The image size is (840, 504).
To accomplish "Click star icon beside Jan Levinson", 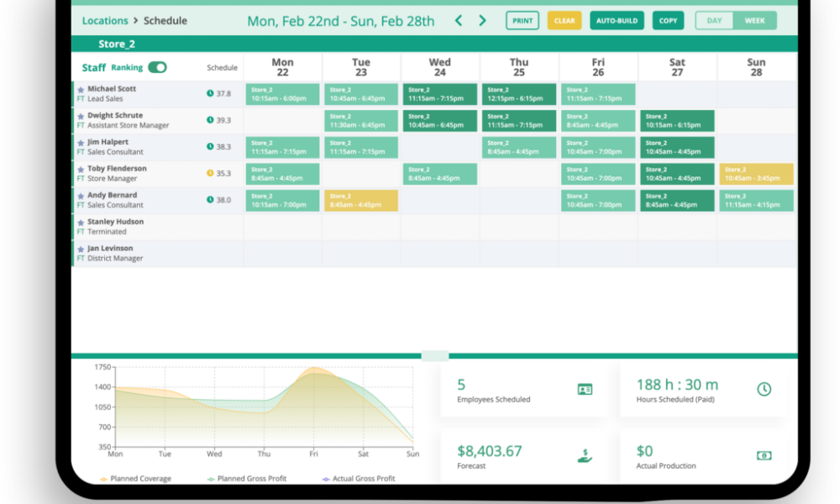I will 81,249.
